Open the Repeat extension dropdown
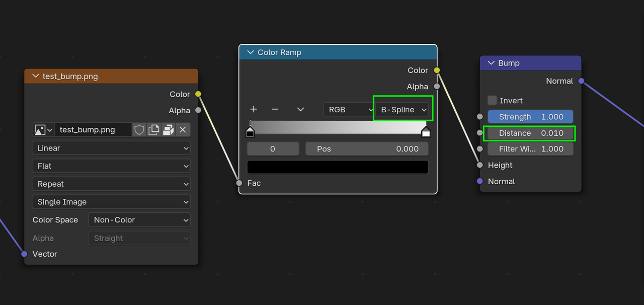 pyautogui.click(x=111, y=184)
